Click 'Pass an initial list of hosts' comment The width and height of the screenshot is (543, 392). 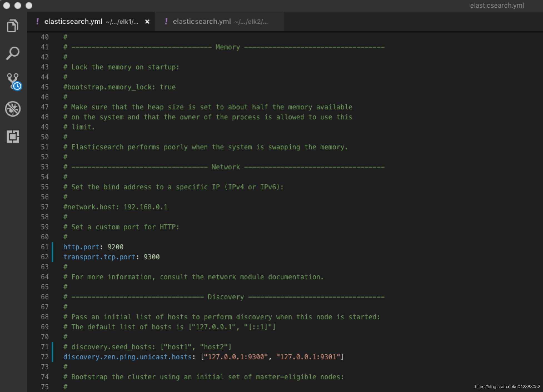click(221, 317)
